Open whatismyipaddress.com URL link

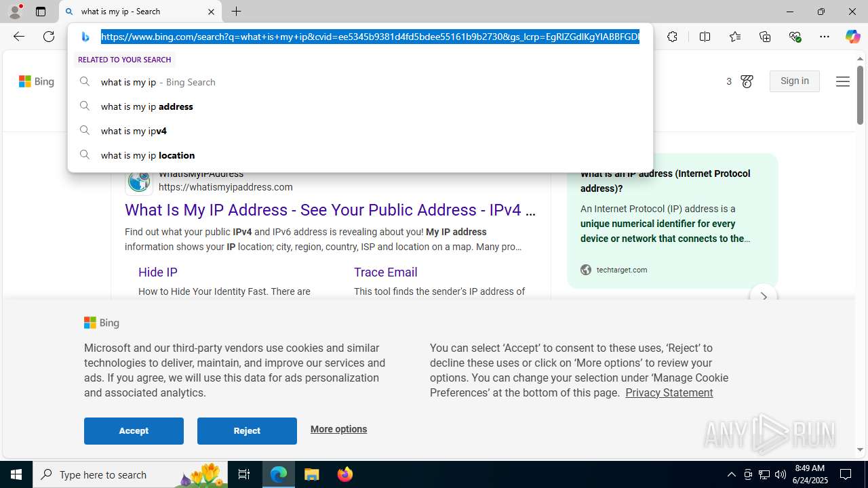click(226, 187)
